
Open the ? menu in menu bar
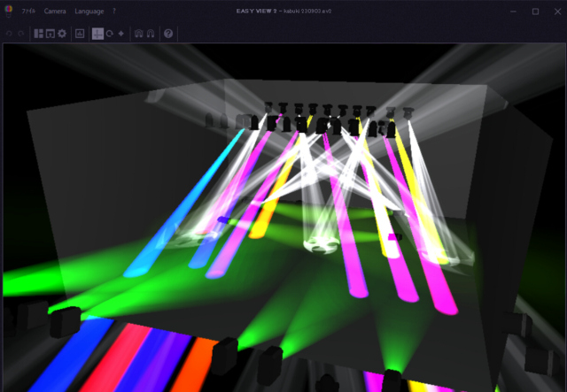pyautogui.click(x=114, y=12)
